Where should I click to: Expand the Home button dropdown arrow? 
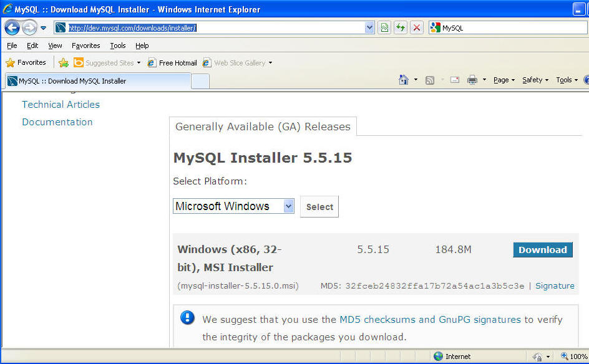pos(416,80)
